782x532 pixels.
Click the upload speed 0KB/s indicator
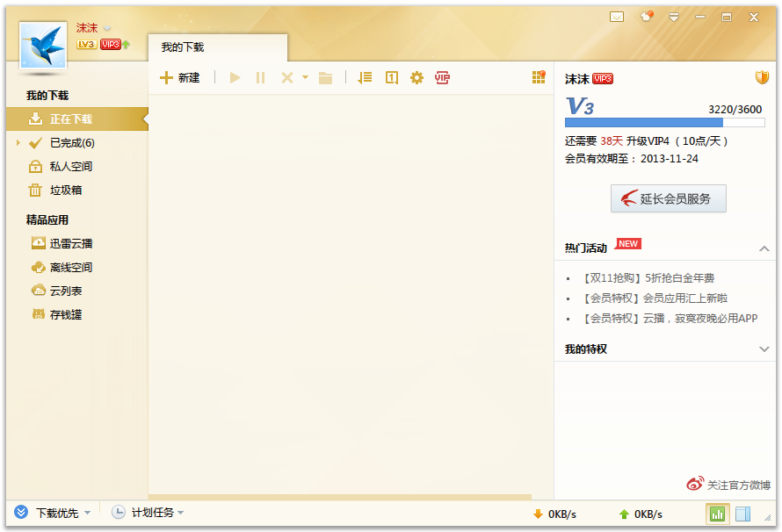[641, 514]
